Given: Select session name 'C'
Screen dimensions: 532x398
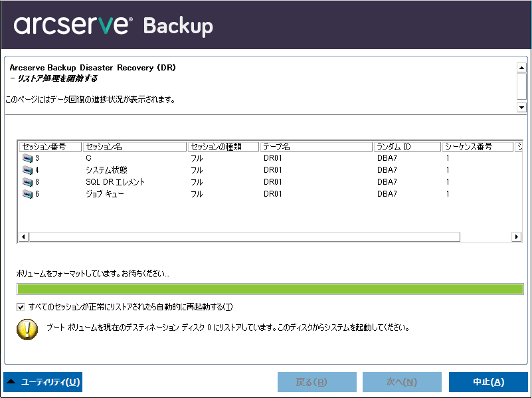Looking at the screenshot, I should click(88, 158).
